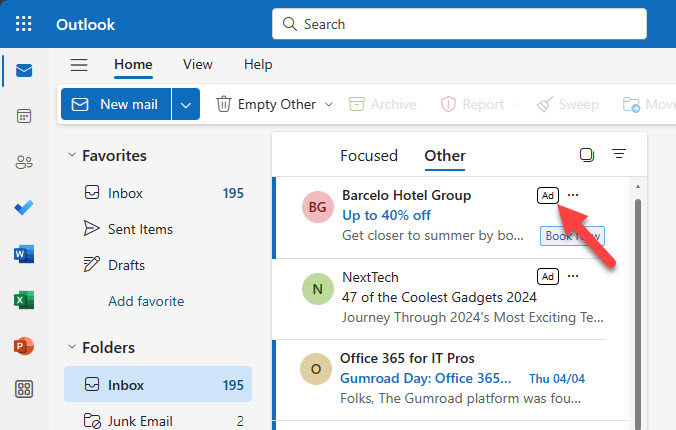This screenshot has height=430, width=676.
Task: Click the scroll up arrow of message list
Action: [x=638, y=187]
